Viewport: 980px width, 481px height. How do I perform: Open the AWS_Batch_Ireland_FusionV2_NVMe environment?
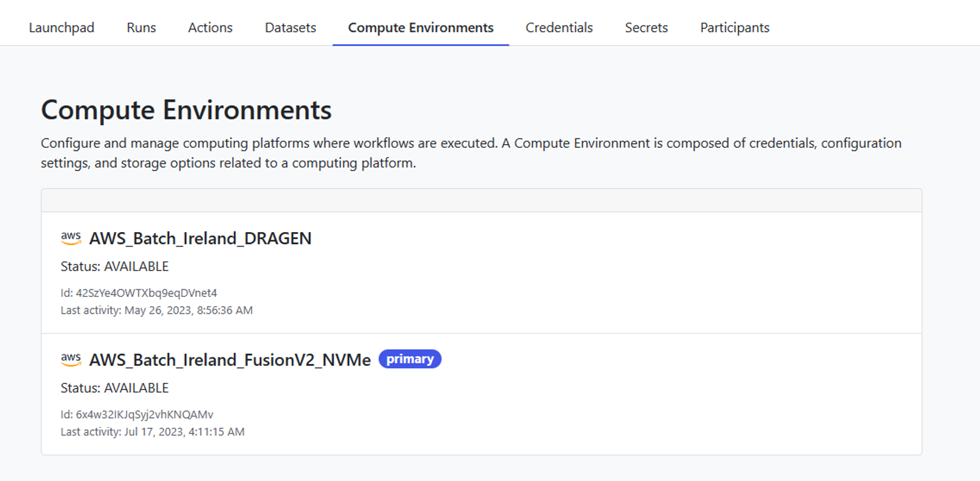click(230, 360)
